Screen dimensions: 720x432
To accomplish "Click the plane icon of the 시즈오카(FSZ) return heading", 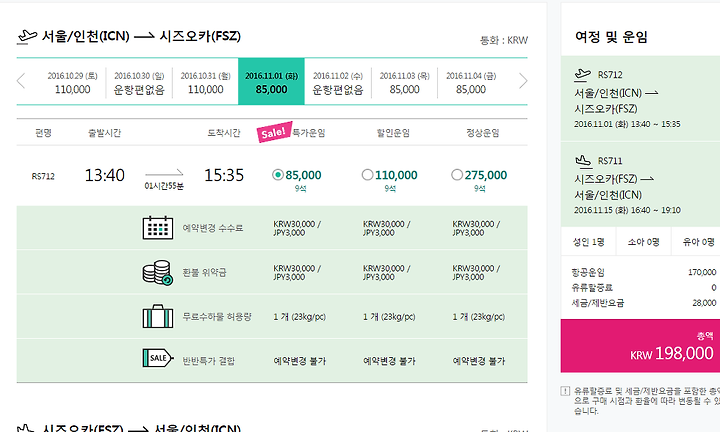I will coord(26,428).
